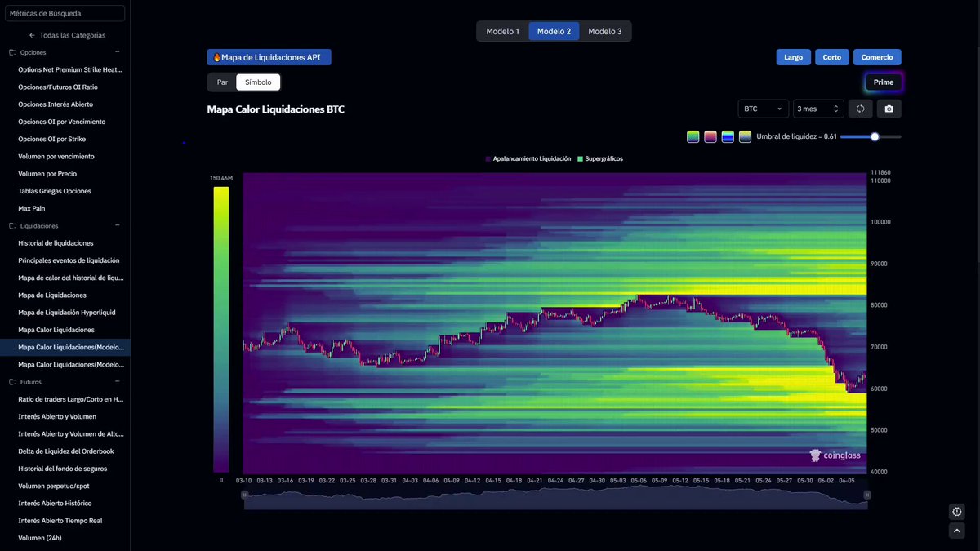Open Options Net Premium Strike Heatmap
The width and height of the screenshot is (980, 551).
pyautogui.click(x=70, y=69)
